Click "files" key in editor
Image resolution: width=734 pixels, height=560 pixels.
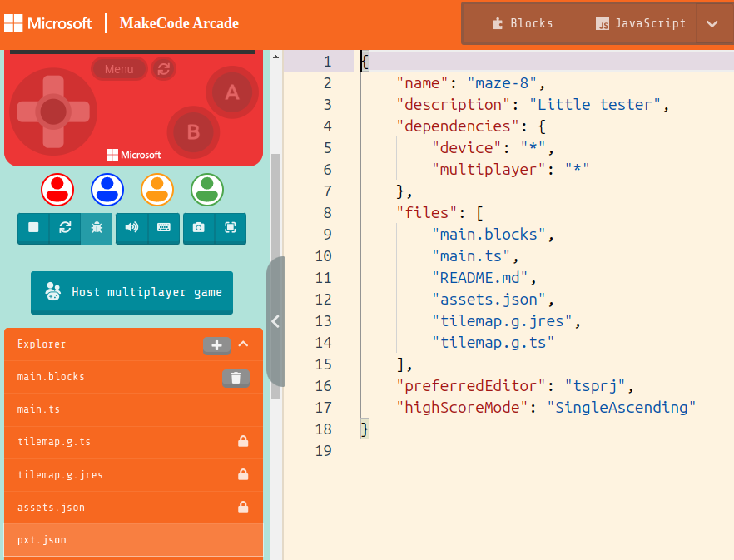click(426, 213)
